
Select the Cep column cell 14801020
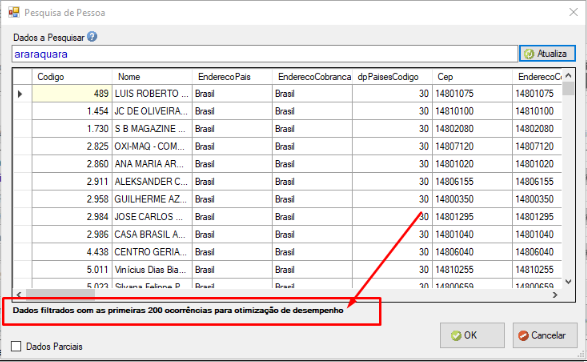click(x=473, y=164)
